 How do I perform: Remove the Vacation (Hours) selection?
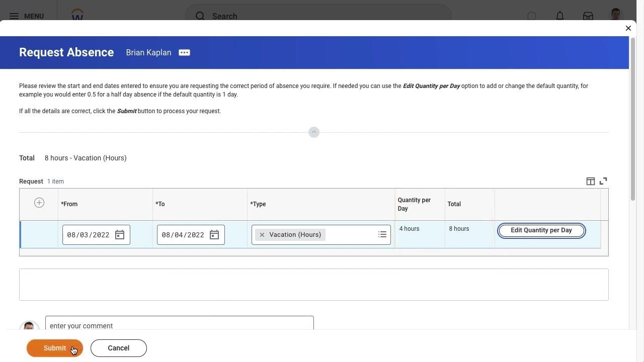point(262,235)
